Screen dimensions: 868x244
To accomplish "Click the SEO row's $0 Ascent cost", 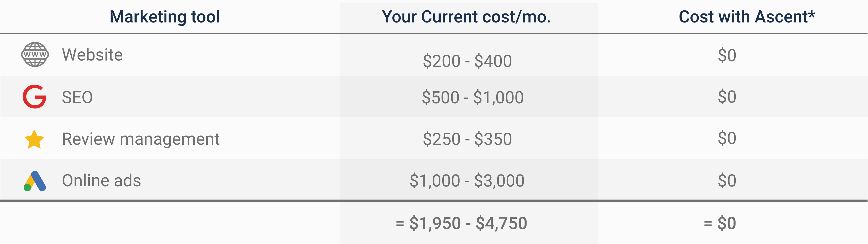I will (727, 97).
